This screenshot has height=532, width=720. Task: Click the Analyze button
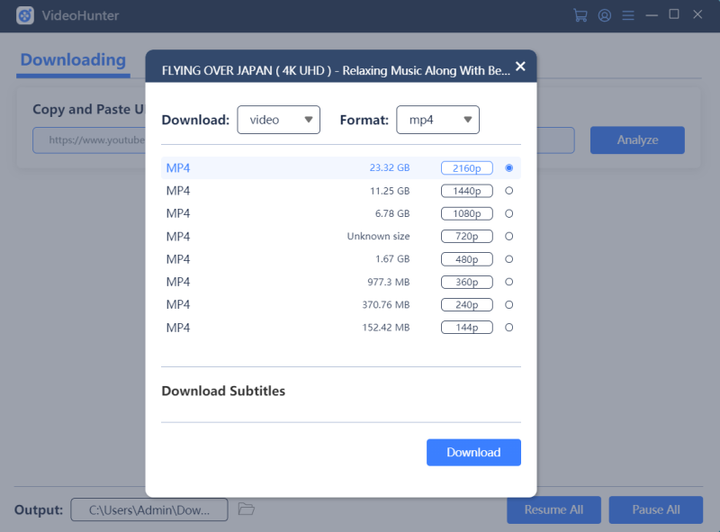coord(637,140)
